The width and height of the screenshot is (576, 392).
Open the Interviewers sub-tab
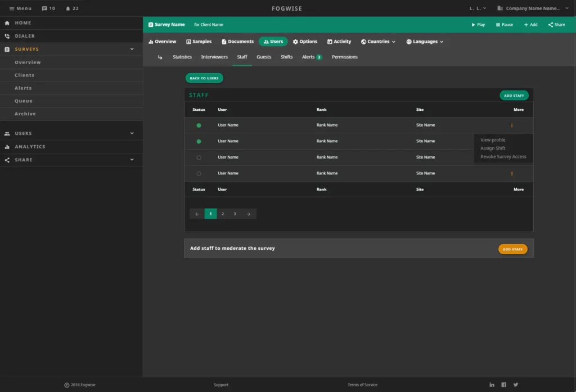[x=214, y=57]
